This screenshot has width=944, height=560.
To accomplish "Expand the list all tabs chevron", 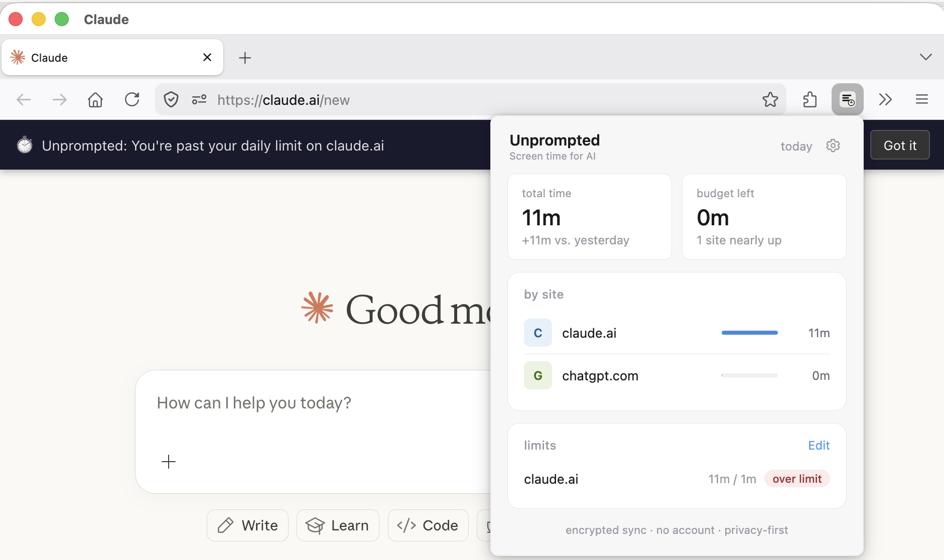I will (925, 57).
